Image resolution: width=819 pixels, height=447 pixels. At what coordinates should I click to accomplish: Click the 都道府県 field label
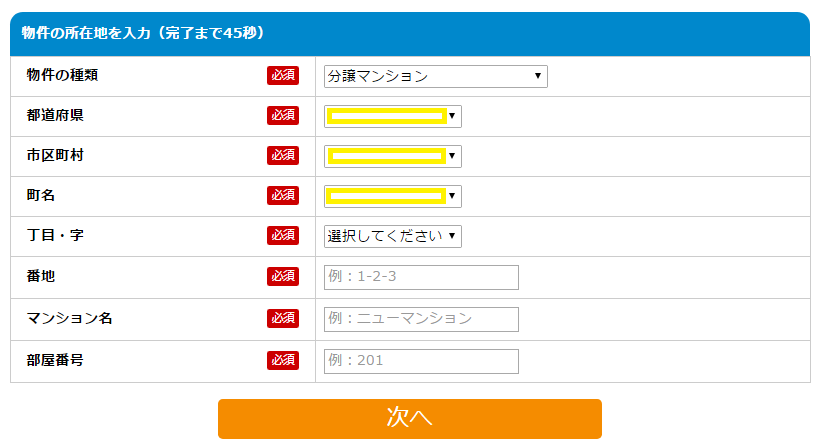[55, 115]
